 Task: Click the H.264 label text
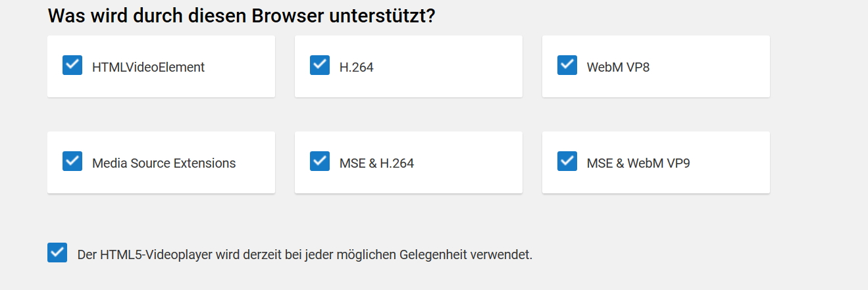pos(356,67)
